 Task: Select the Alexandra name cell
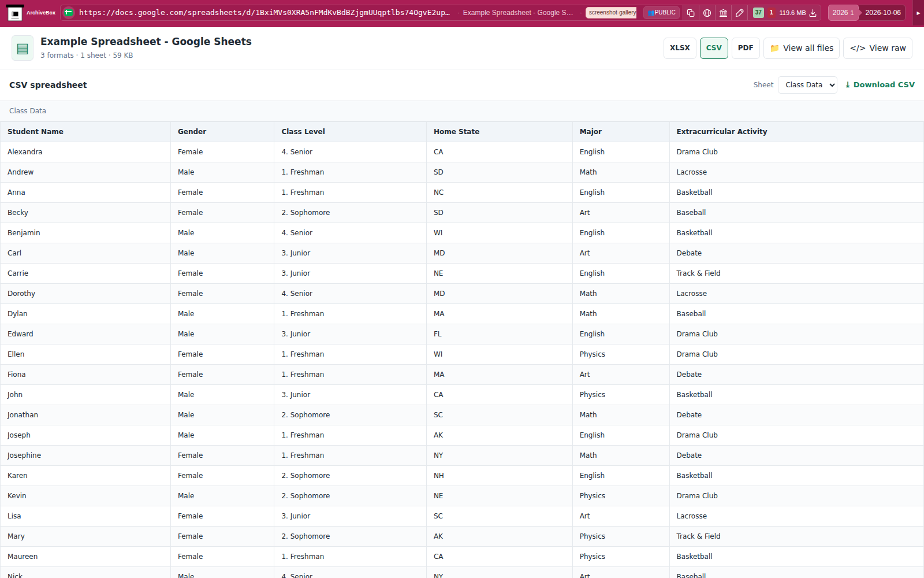coord(85,152)
